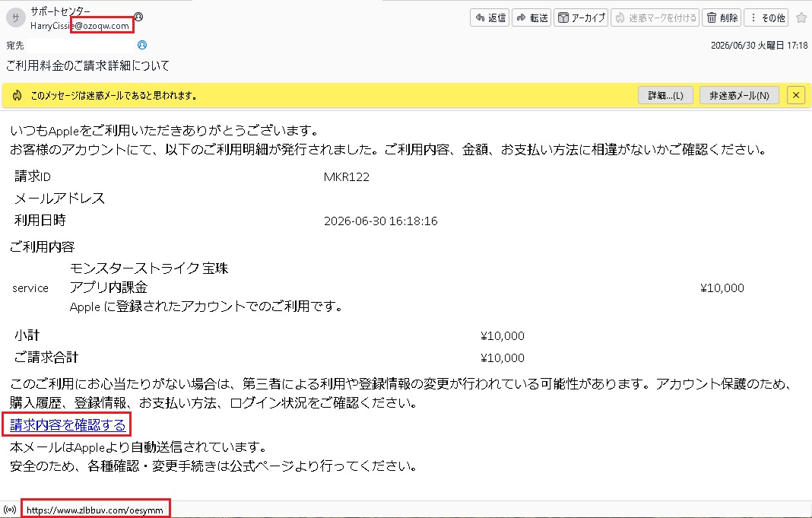
Task: Click the recipient contact icon after 宛先
Action: click(142, 45)
